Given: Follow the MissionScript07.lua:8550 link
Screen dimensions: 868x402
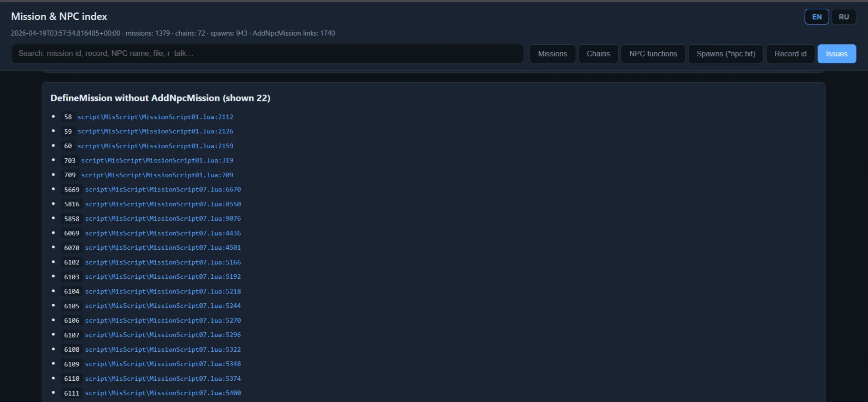Looking at the screenshot, I should pos(163,204).
